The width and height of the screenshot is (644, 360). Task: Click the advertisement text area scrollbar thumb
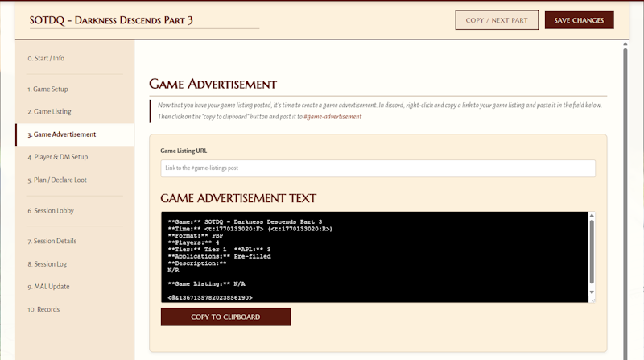tap(592, 252)
